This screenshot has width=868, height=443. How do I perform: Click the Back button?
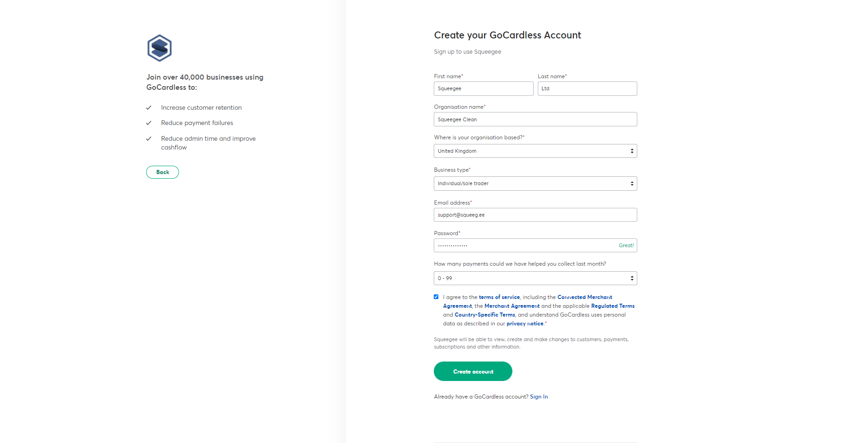tap(162, 172)
